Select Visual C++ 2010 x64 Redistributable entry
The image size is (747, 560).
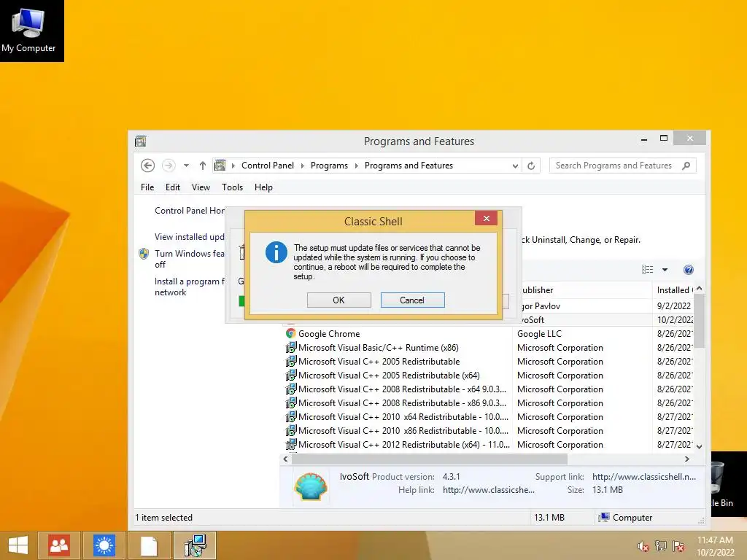[x=403, y=416]
